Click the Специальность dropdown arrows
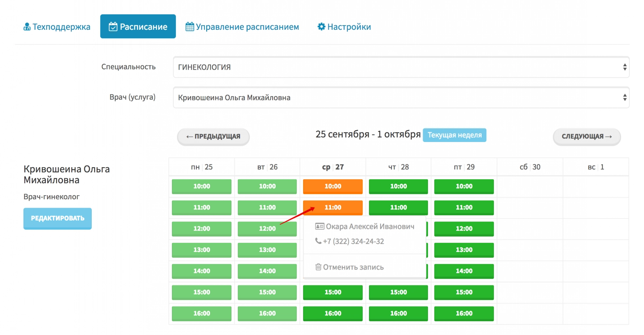This screenshot has height=335, width=644. pyautogui.click(x=624, y=67)
